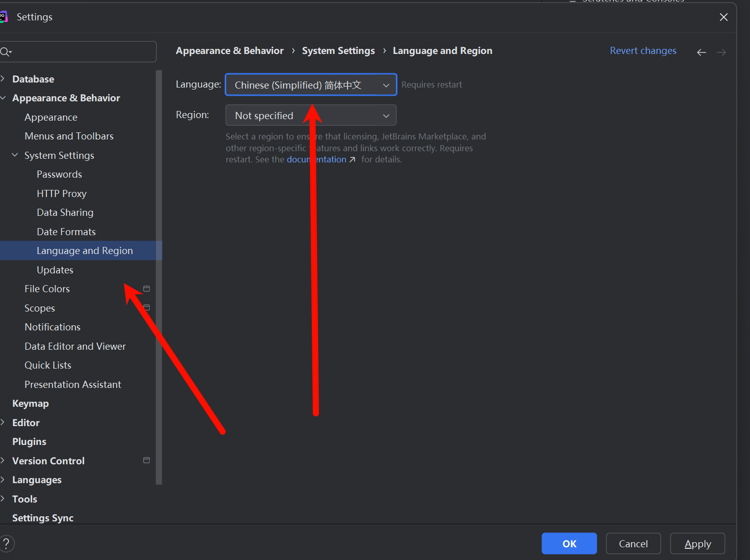Navigate forward with the right arrow icon
Viewport: 750px width, 560px height.
click(x=721, y=52)
